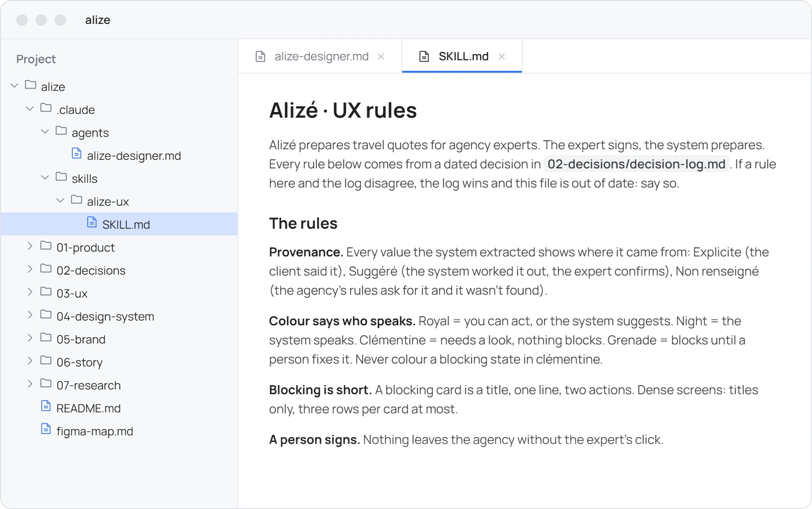Image resolution: width=812 pixels, height=509 pixels.
Task: Collapse the skills folder chevron
Action: pos(45,177)
